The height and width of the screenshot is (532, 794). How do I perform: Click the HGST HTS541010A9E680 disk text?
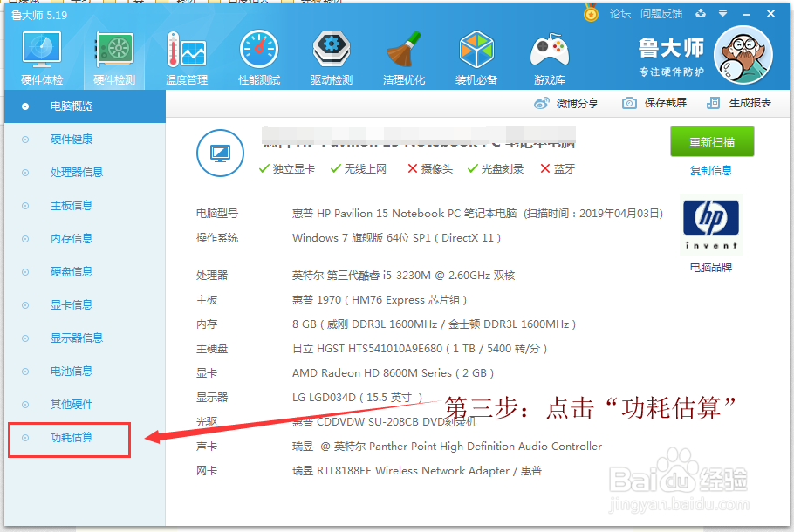(x=420, y=349)
